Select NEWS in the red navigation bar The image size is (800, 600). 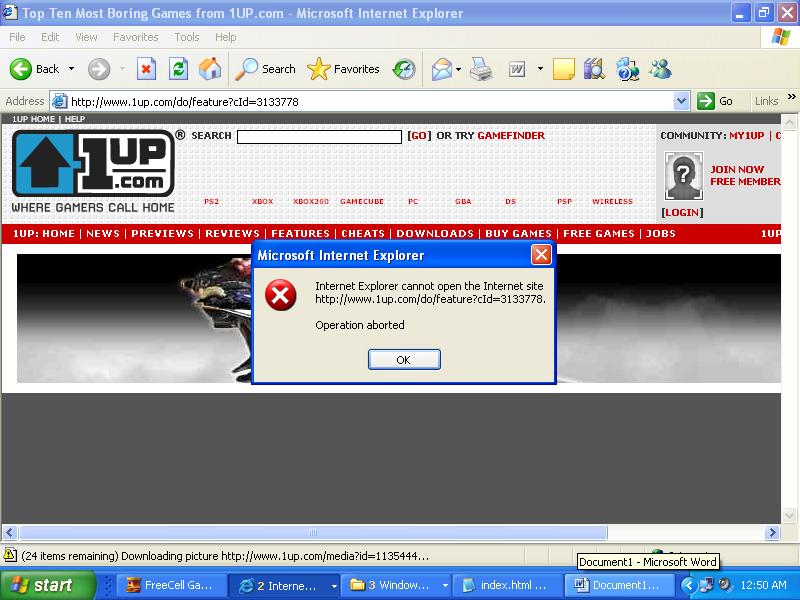click(103, 234)
